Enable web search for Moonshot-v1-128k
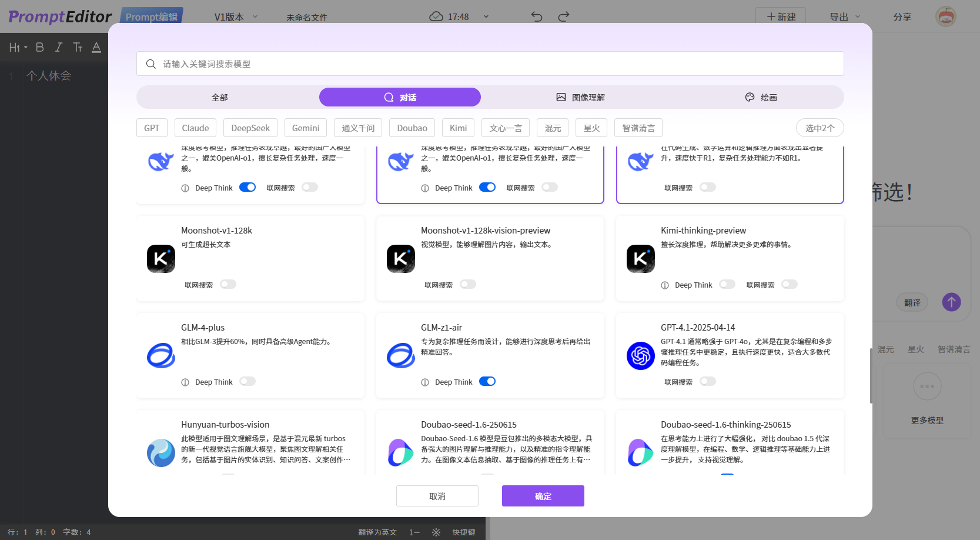Viewport: 980px width, 540px height. click(228, 284)
